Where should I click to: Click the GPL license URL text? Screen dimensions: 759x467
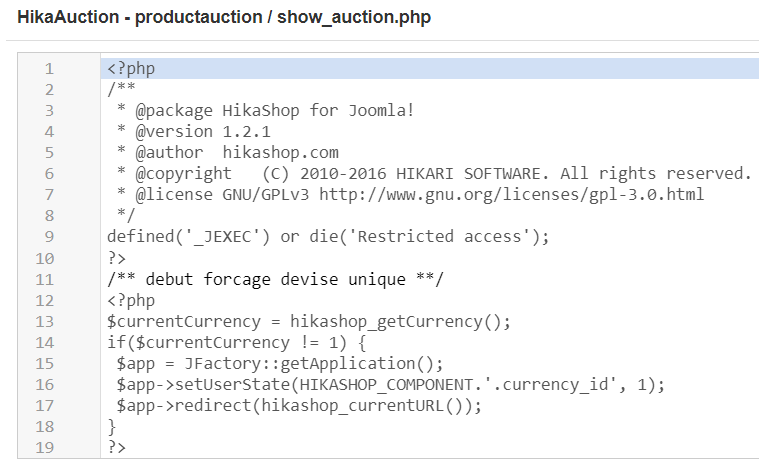pyautogui.click(x=512, y=195)
